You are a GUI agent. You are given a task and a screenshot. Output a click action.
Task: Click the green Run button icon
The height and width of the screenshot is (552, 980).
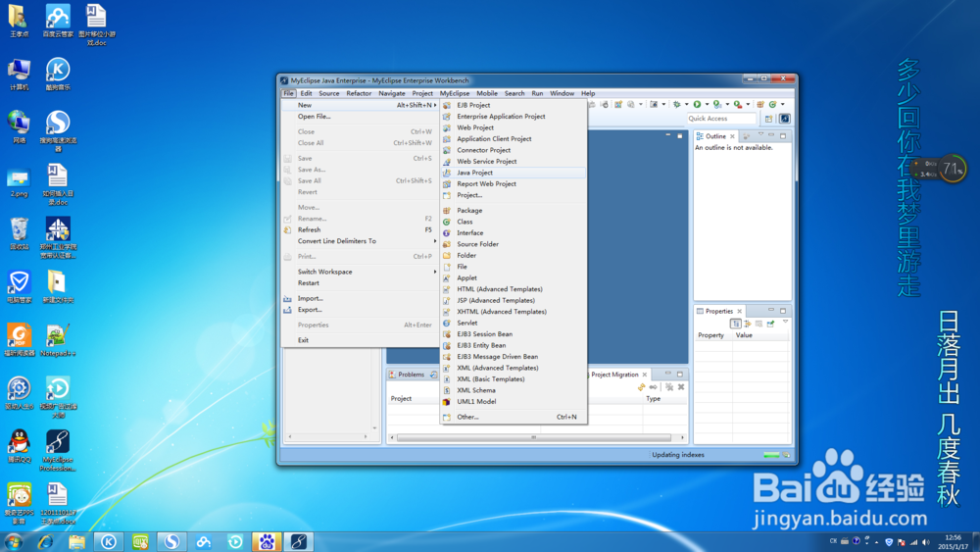[697, 104]
